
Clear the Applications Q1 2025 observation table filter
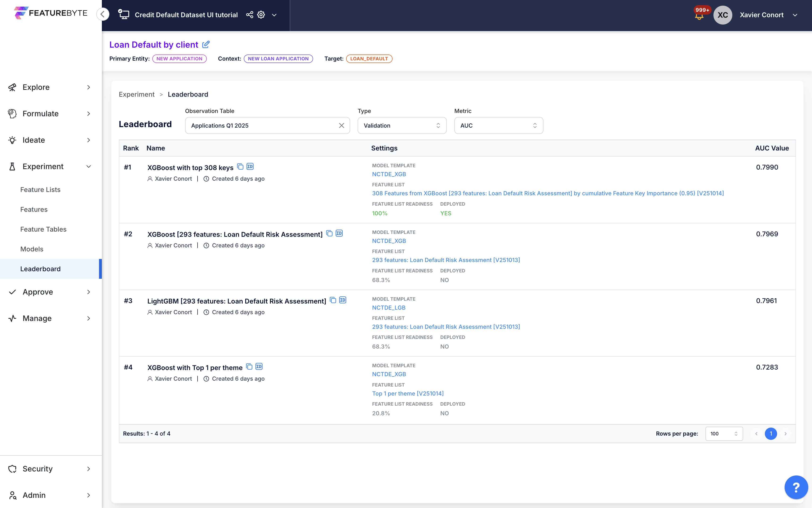pos(342,125)
